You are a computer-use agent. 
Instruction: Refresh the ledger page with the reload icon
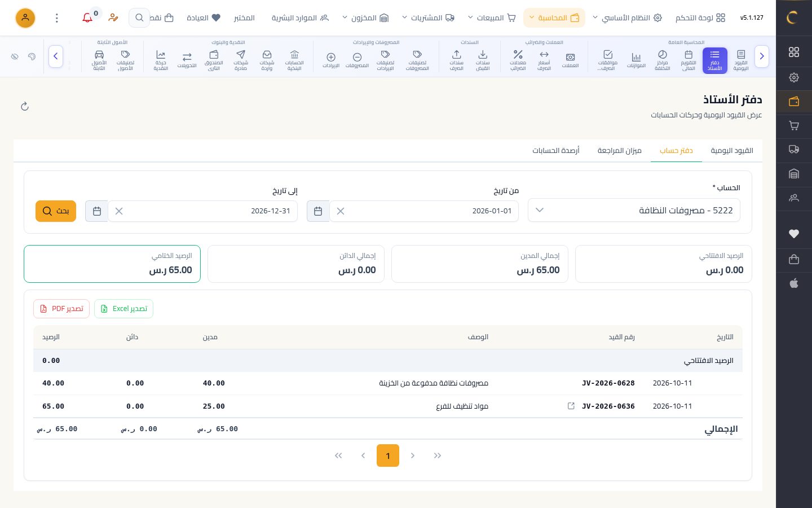(25, 106)
